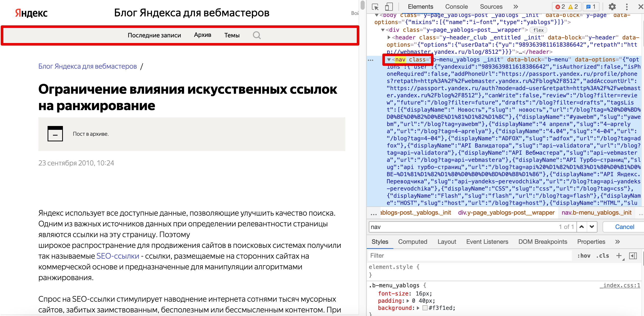The height and width of the screenshot is (316, 644).
Task: Open the Темы menu link
Action: pos(232,35)
